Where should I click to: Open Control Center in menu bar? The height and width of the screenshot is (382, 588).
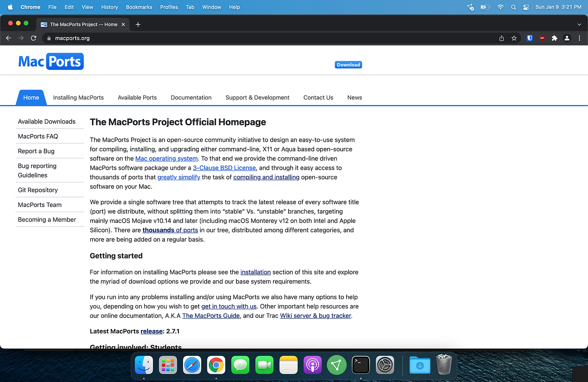(526, 7)
